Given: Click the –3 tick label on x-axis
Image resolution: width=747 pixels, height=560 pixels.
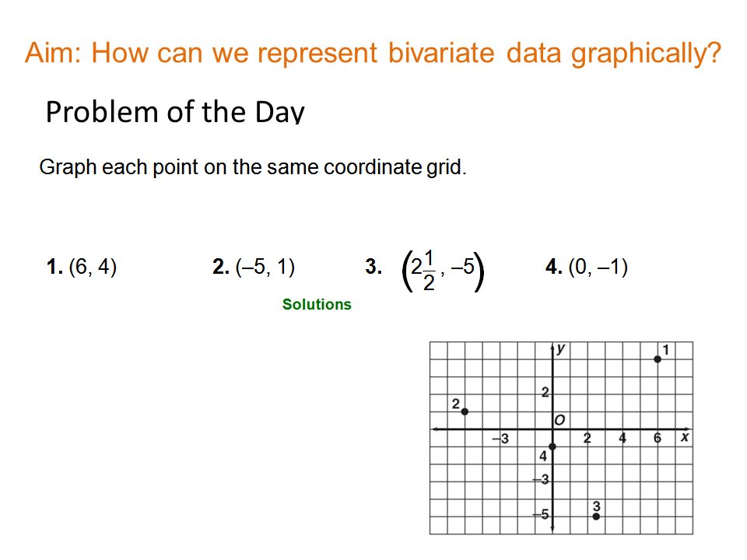Looking at the screenshot, I should [x=500, y=438].
